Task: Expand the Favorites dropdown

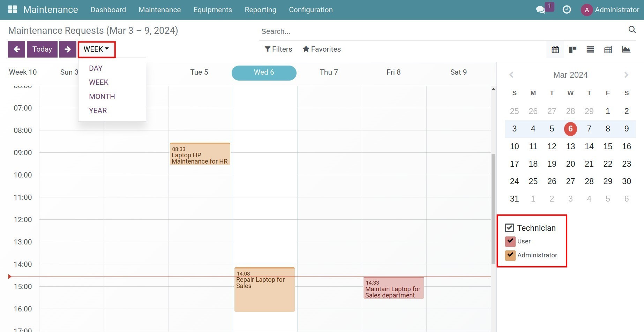Action: pyautogui.click(x=322, y=49)
